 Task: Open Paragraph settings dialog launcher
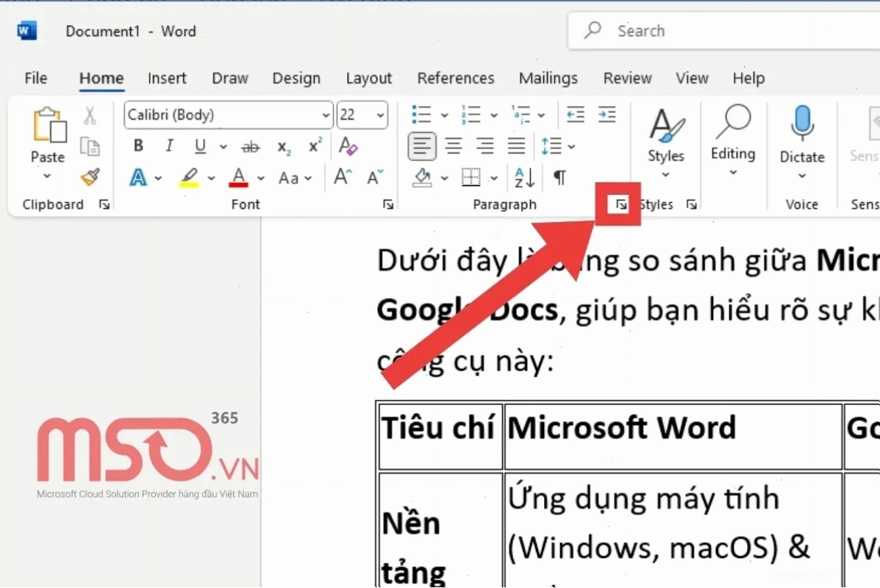(x=620, y=205)
